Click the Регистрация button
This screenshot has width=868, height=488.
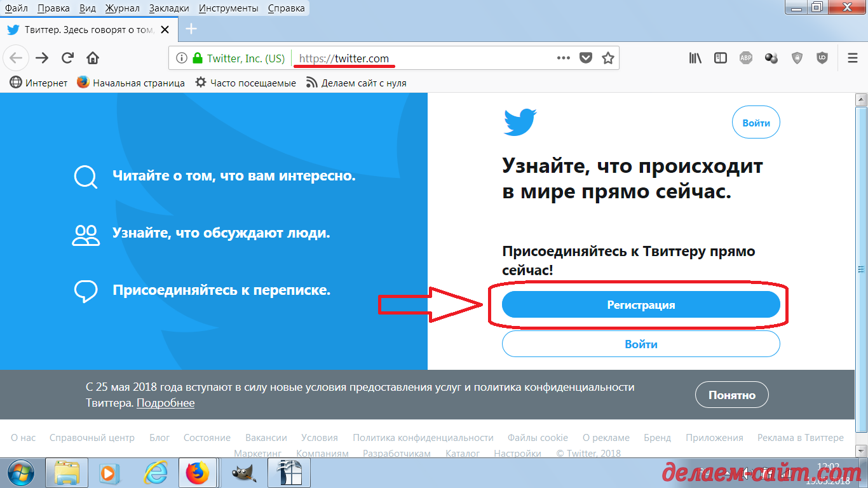pos(641,305)
